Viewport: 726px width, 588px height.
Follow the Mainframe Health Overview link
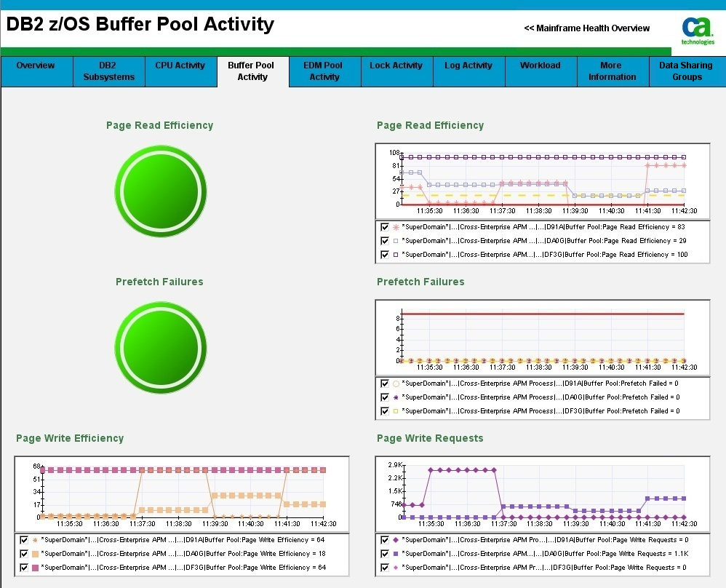587,28
